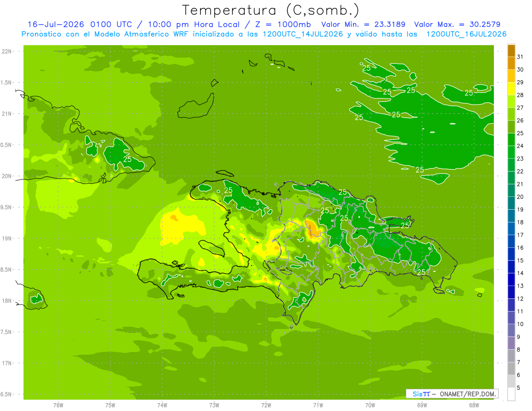Image resolution: width=532 pixels, height=411 pixels.
Task: Click the 'Valor Min. = 23.3189' text
Action: click(x=364, y=24)
